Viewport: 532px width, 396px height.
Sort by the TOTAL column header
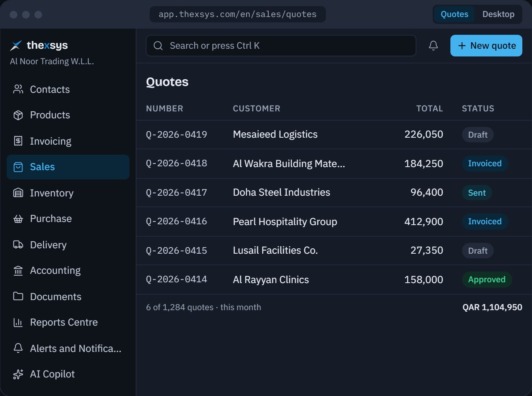tap(430, 109)
